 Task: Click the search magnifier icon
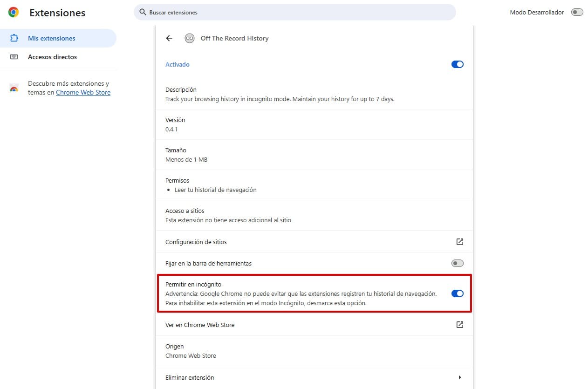pos(143,13)
